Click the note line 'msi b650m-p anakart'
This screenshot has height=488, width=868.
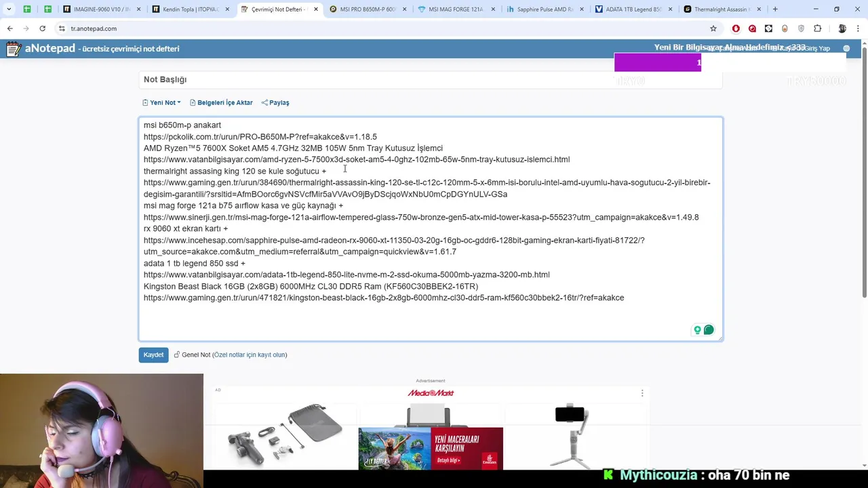(x=182, y=125)
